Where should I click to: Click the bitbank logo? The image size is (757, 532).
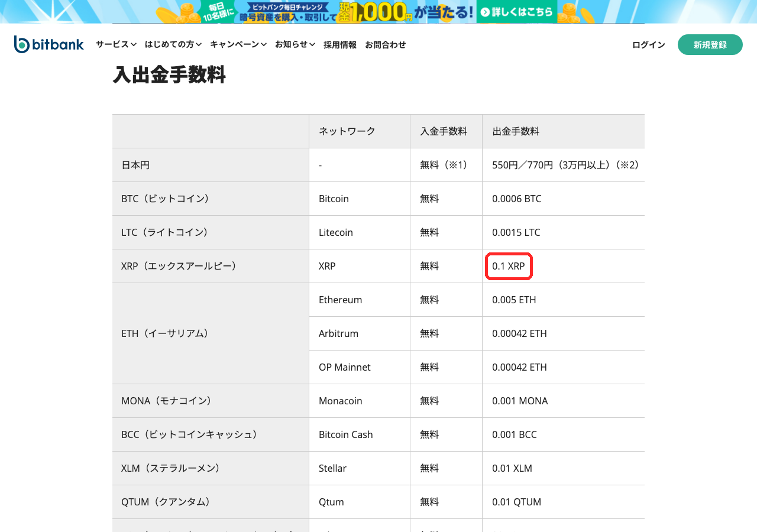point(49,44)
